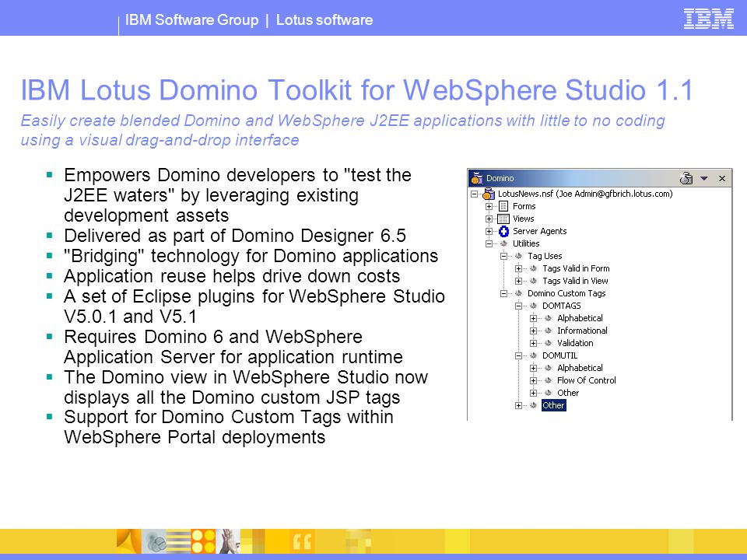Click the Domino panel title icon

(x=477, y=178)
